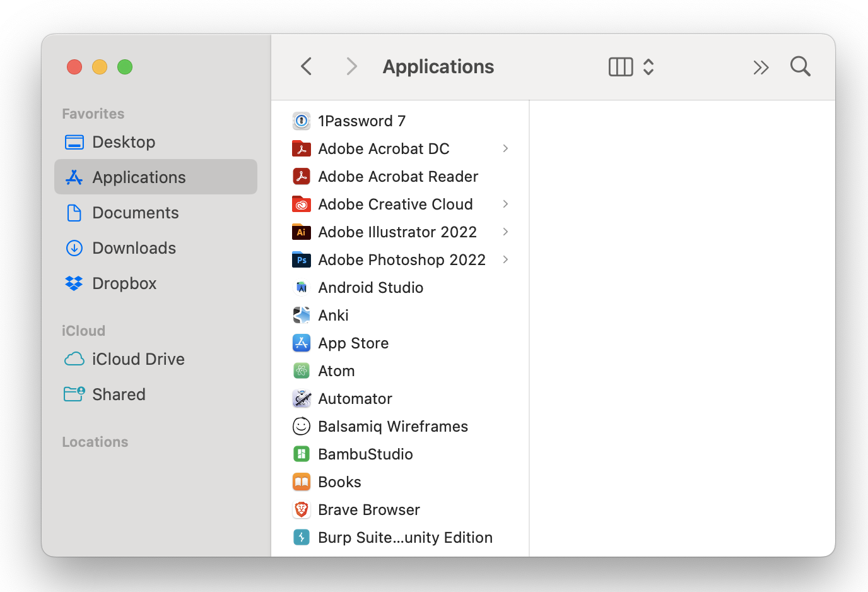Screen dimensions: 868x592
Task: Click the Brave Browser lion icon
Action: pos(302,509)
